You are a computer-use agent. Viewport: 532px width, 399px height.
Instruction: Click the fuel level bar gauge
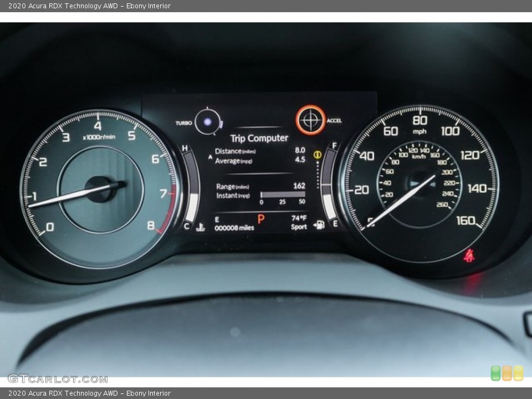tap(328, 184)
